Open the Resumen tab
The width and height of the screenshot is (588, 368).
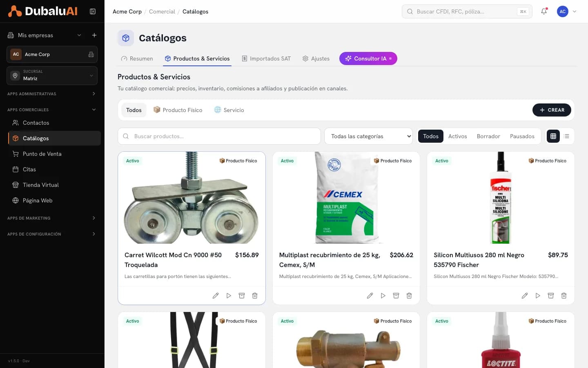click(137, 58)
